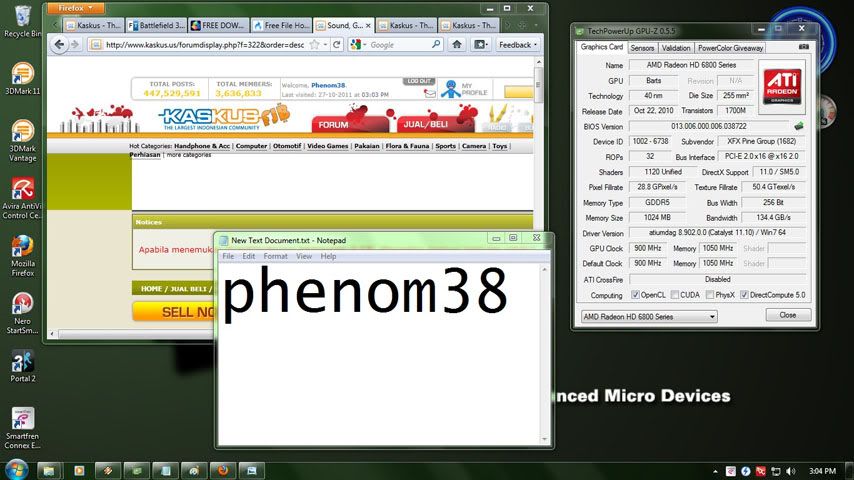This screenshot has width=854, height=480.
Task: Click Firefox home button
Action: pyautogui.click(x=457, y=45)
